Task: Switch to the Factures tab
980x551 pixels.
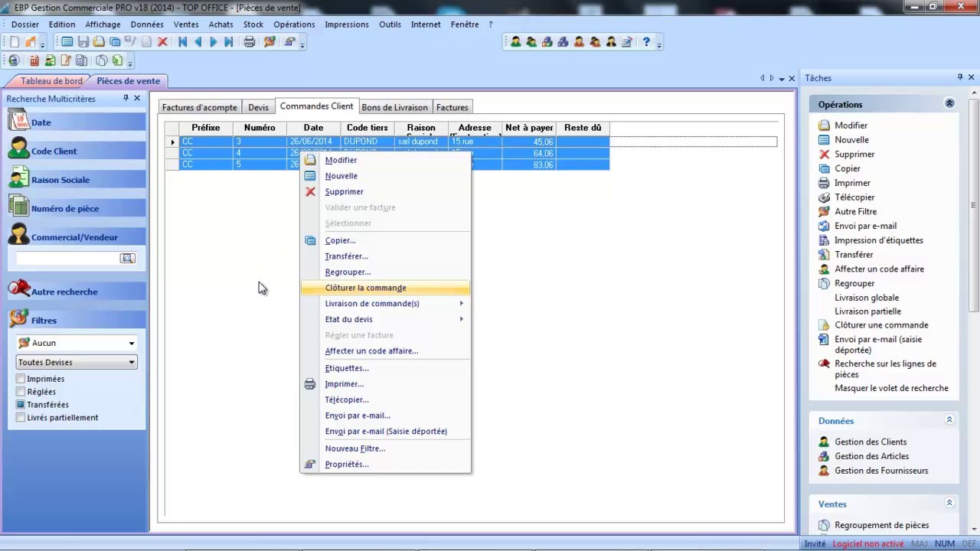Action: (452, 107)
